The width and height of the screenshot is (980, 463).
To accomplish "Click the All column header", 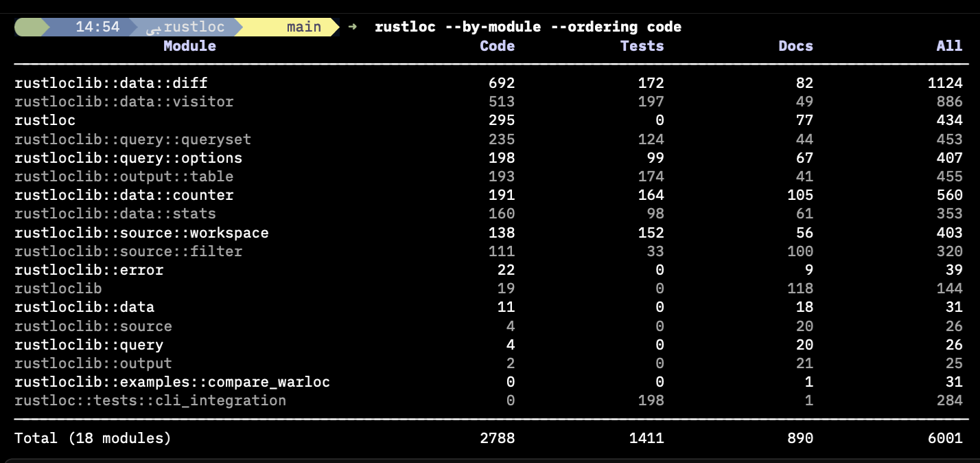I will click(949, 46).
